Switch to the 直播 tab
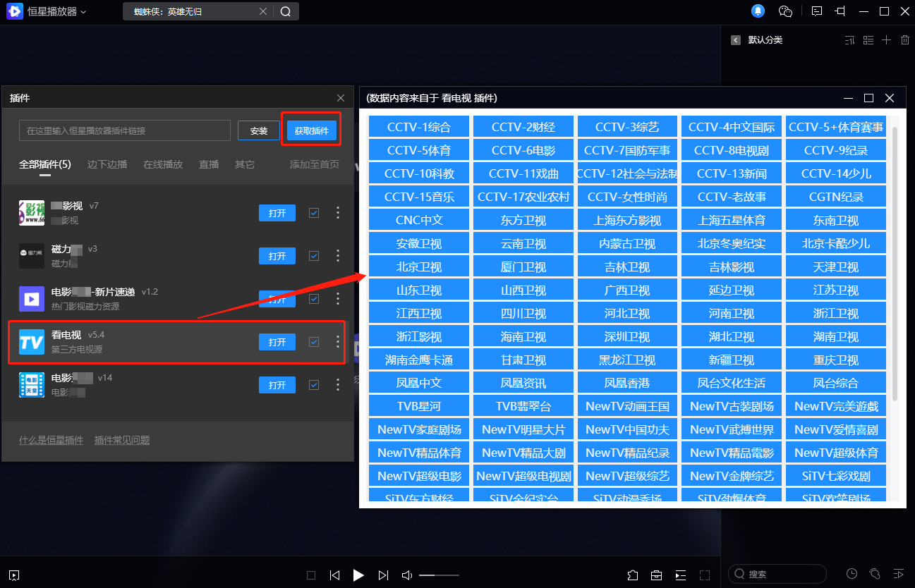The height and width of the screenshot is (588, 915). click(209, 164)
